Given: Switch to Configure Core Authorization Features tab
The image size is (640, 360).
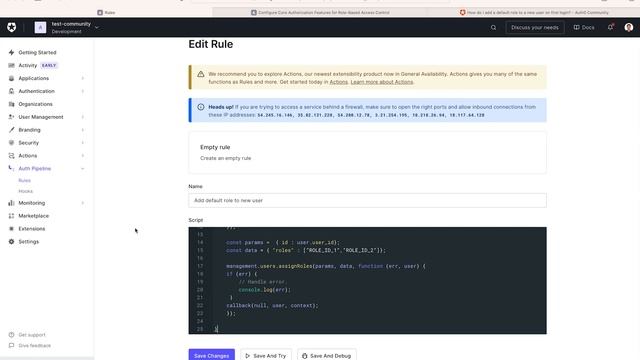Looking at the screenshot, I should pos(320,13).
